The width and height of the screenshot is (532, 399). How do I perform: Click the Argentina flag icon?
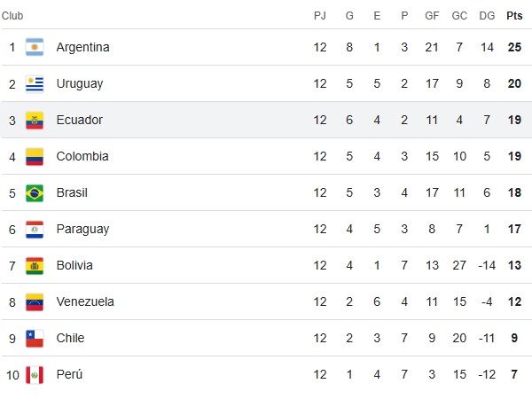[x=35, y=47]
